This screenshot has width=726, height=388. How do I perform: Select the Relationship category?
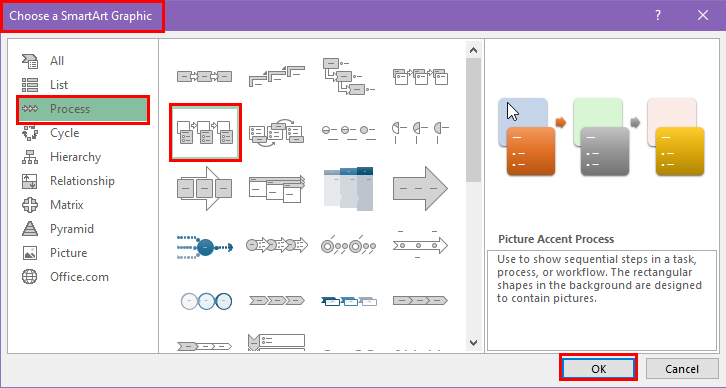pyautogui.click(x=82, y=181)
